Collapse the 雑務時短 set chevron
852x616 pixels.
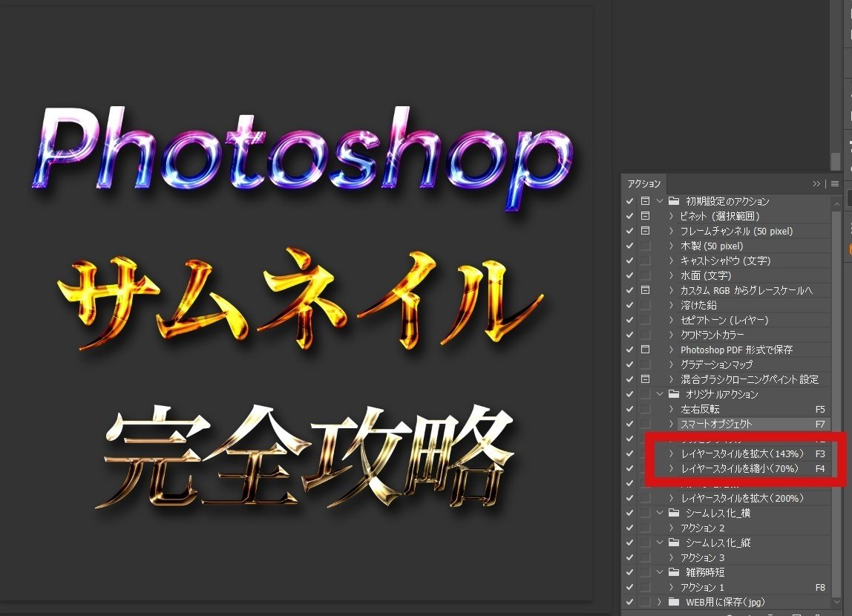660,572
